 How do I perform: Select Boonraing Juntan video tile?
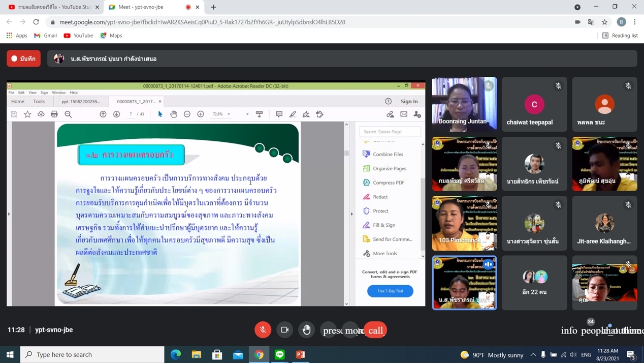pyautogui.click(x=464, y=104)
